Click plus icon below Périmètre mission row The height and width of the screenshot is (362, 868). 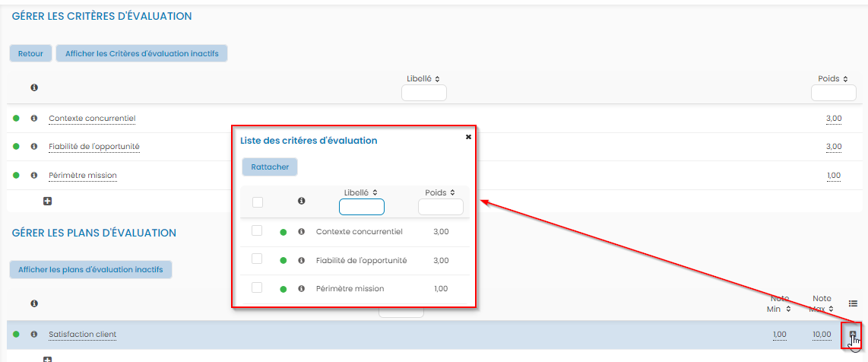pos(47,202)
